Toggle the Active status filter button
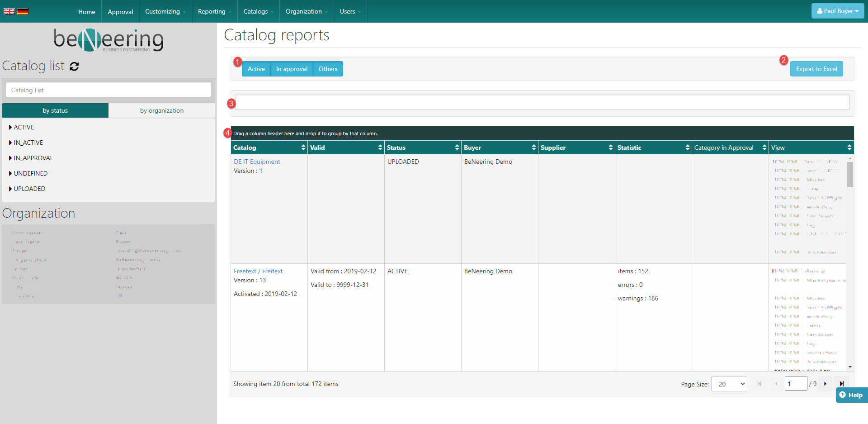The height and width of the screenshot is (424, 868). tap(256, 69)
